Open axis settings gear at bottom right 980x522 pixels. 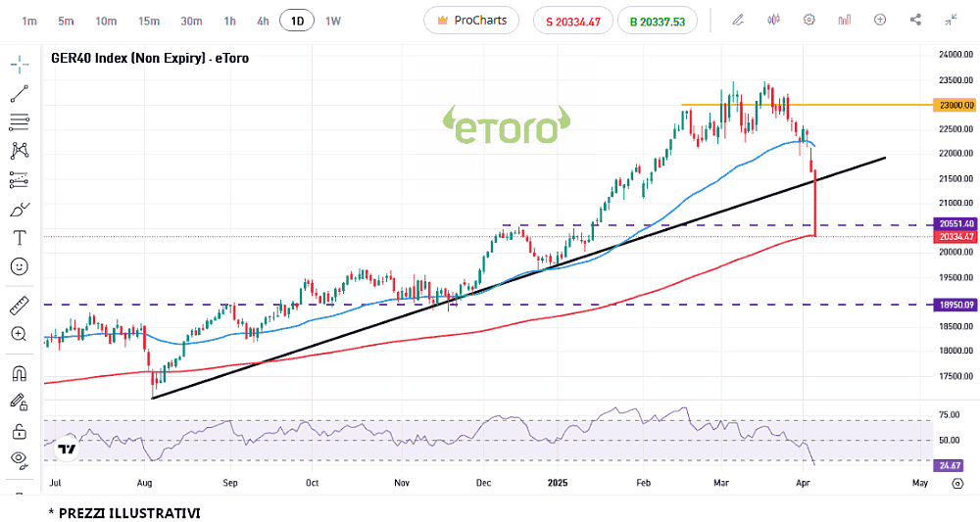(957, 483)
